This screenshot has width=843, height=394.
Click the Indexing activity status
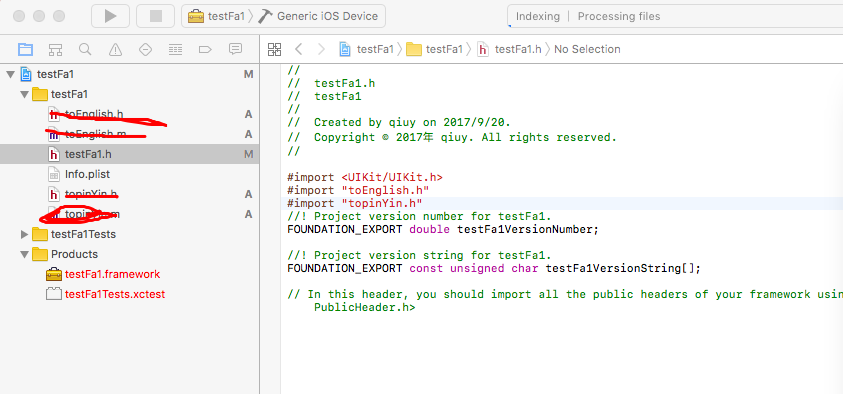[538, 17]
